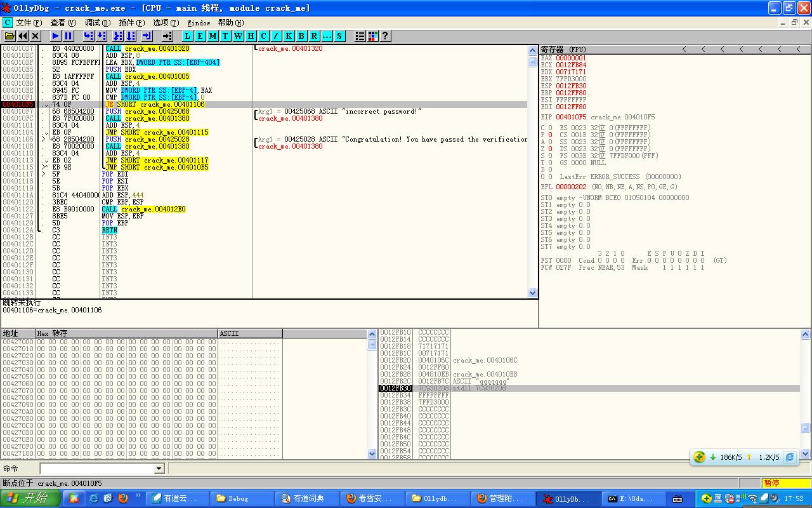Toggle the C flag value in registers

click(x=549, y=128)
